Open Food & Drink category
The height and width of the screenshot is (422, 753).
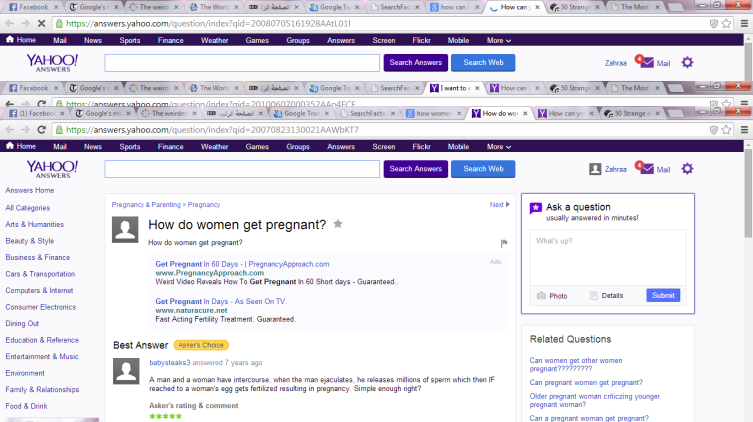(x=26, y=406)
